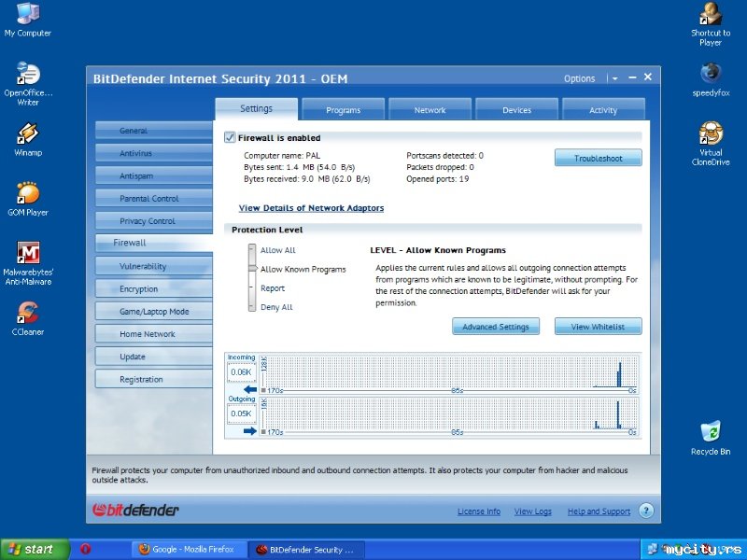Image resolution: width=747 pixels, height=560 pixels.
Task: Switch to Google - Mozilla Firefox taskbar item
Action: click(190, 549)
